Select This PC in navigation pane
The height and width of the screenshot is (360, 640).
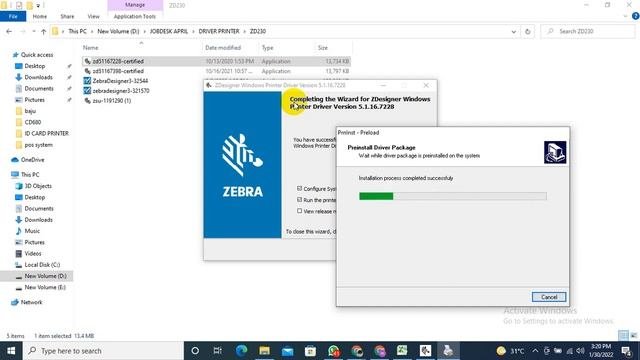pyautogui.click(x=30, y=174)
